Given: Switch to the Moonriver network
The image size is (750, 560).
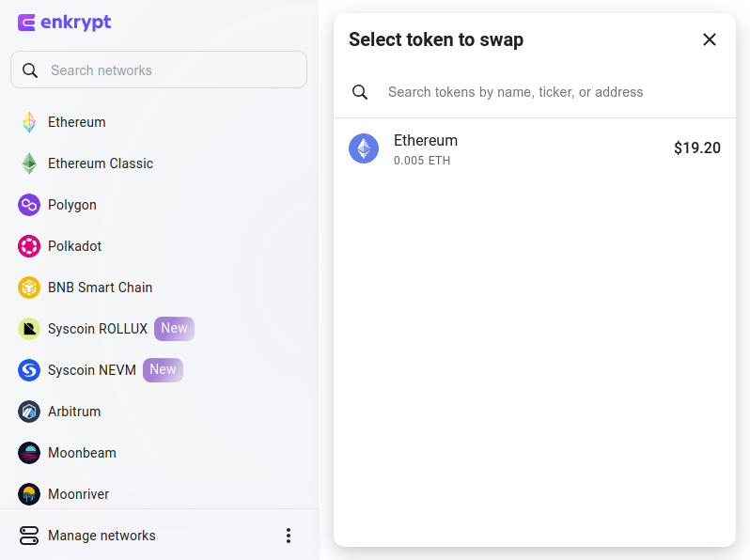Looking at the screenshot, I should tap(64, 494).
